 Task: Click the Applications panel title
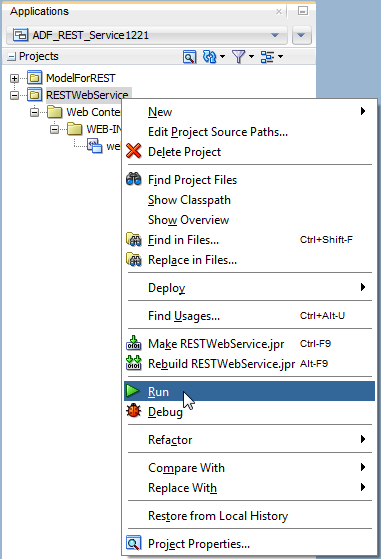(39, 11)
